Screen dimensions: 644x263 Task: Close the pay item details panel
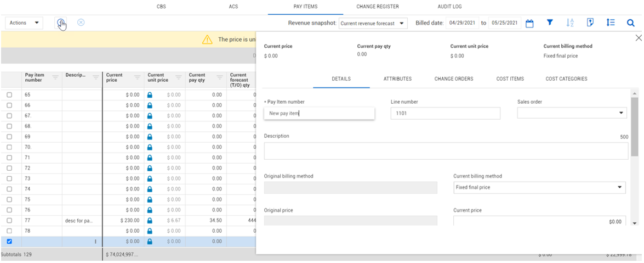pos(639,38)
